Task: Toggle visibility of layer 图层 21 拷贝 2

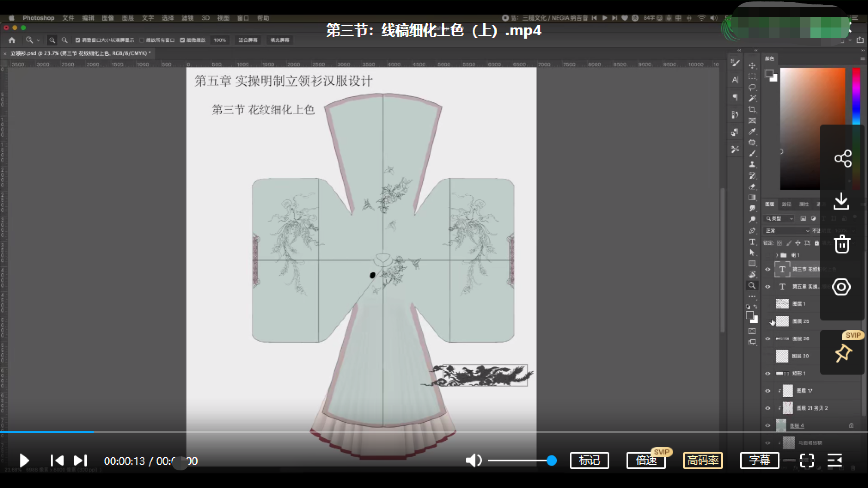Action: click(x=767, y=408)
